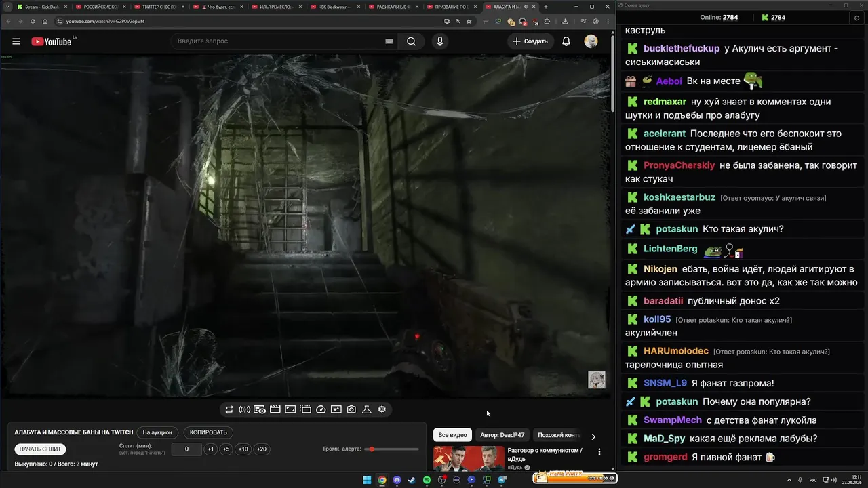
Task: Select the Похожий контент filter chip
Action: click(559, 435)
